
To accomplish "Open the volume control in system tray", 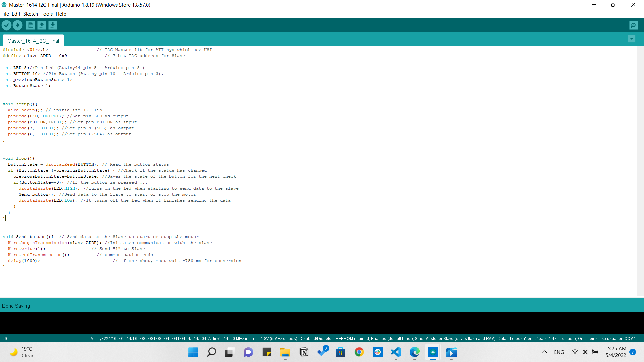I will 585,352.
